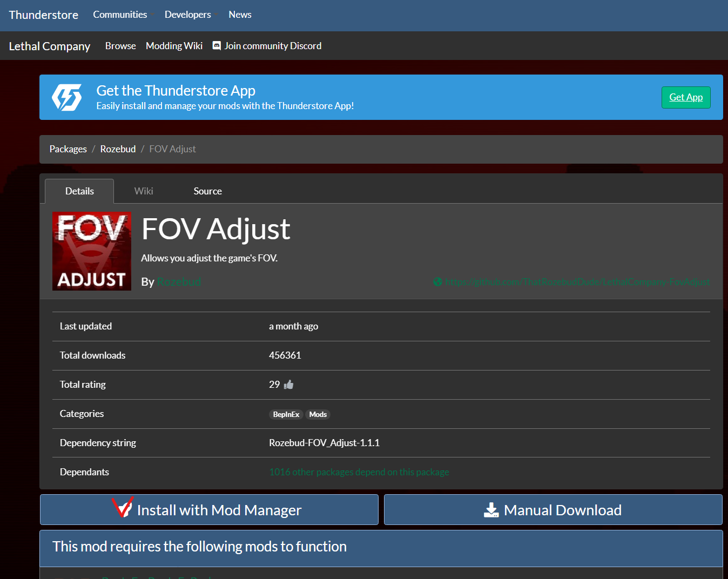Click the FOV Adjust page title heading
This screenshot has width=728, height=579.
pyautogui.click(x=216, y=229)
